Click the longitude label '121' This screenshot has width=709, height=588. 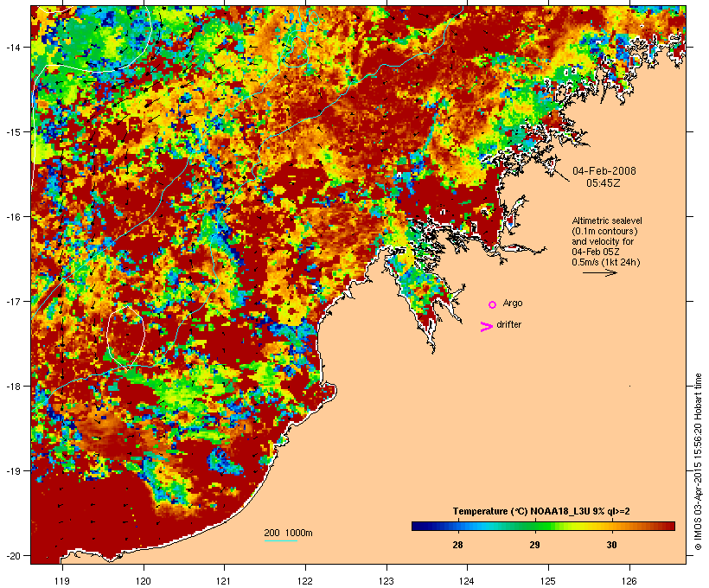coord(224,581)
